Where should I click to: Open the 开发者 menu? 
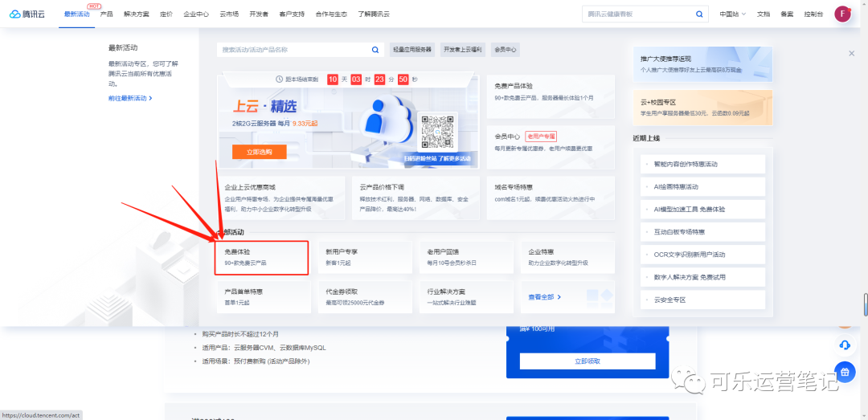click(x=259, y=14)
